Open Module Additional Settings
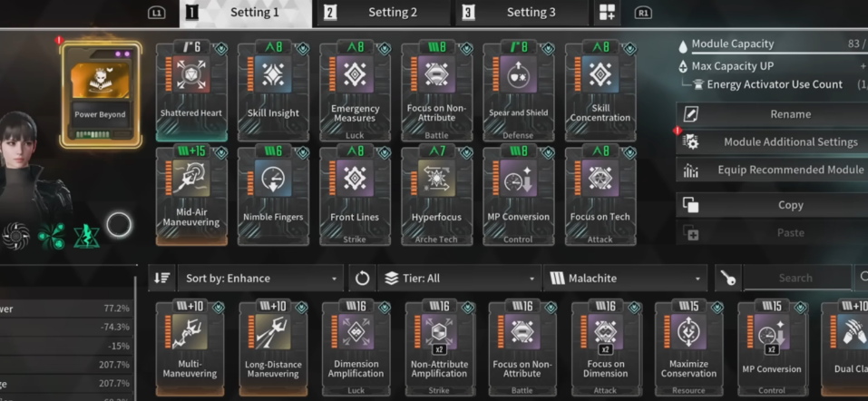This screenshot has width=868, height=401. [772, 142]
